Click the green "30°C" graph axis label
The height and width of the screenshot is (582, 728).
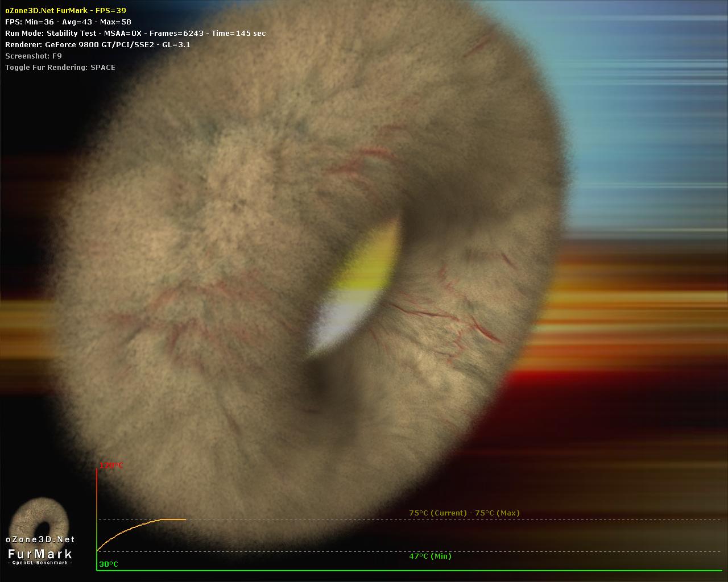[109, 564]
